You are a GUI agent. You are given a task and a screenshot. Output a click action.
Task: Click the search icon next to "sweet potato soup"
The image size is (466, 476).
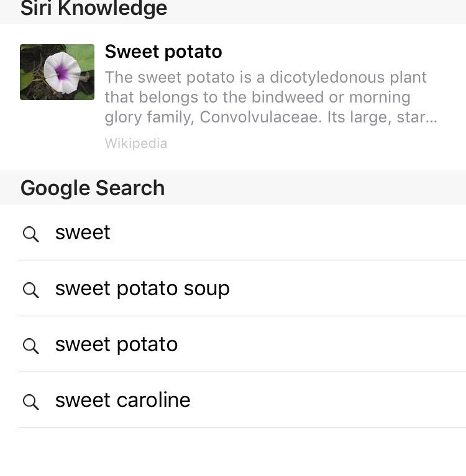click(x=30, y=290)
